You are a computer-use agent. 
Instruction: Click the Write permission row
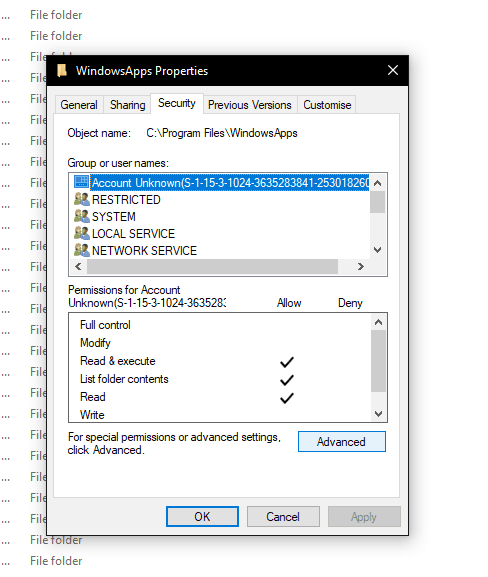220,415
